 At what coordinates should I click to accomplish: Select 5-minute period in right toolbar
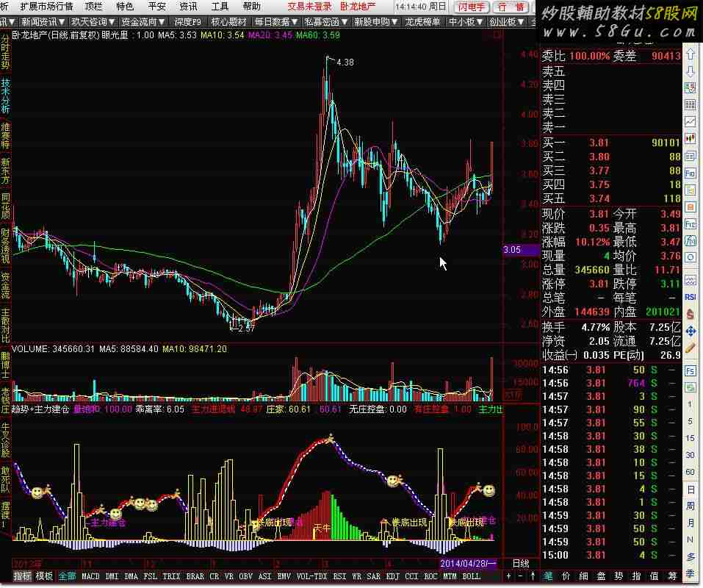pyautogui.click(x=691, y=421)
